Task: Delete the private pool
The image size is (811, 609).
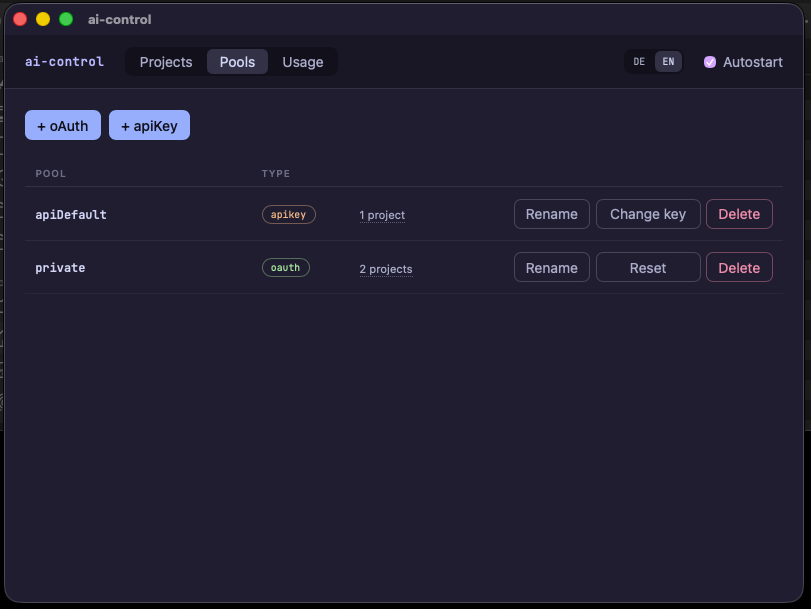Action: pyautogui.click(x=739, y=268)
